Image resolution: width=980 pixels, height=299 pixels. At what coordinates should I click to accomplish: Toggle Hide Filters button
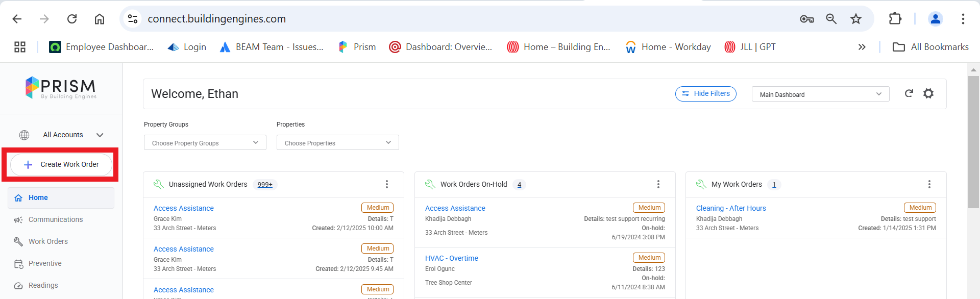(x=705, y=94)
